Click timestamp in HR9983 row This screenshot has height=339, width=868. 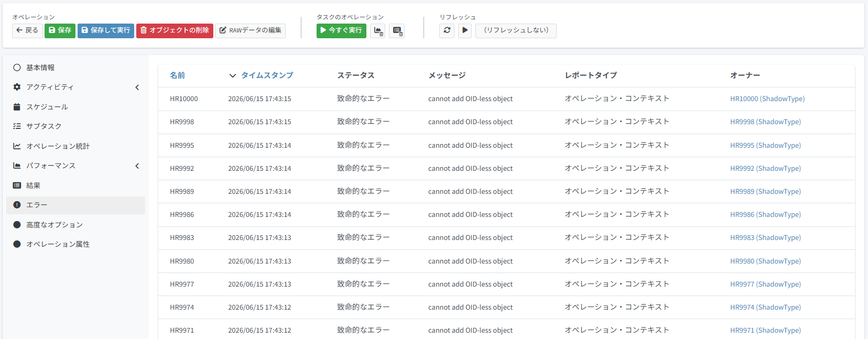259,237
